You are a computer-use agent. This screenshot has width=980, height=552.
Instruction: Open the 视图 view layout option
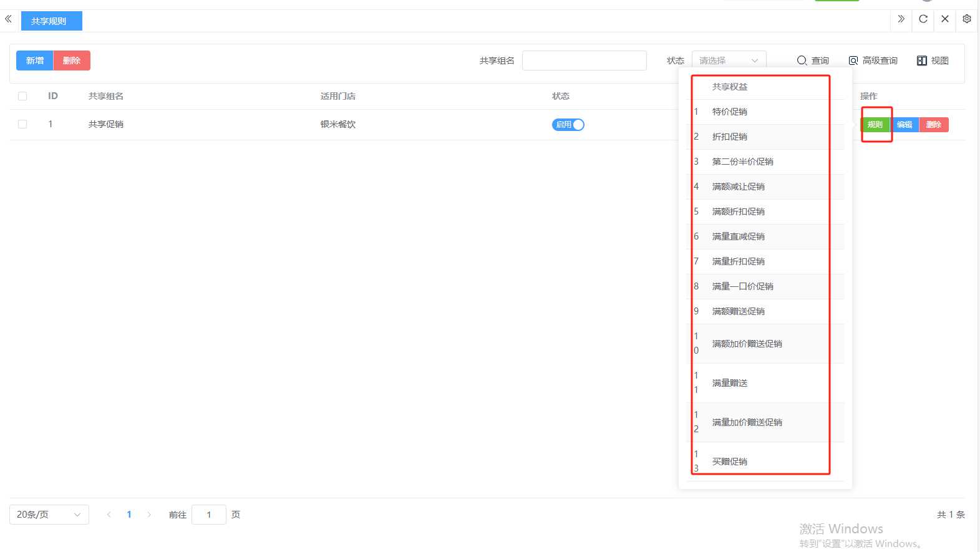[x=933, y=61]
